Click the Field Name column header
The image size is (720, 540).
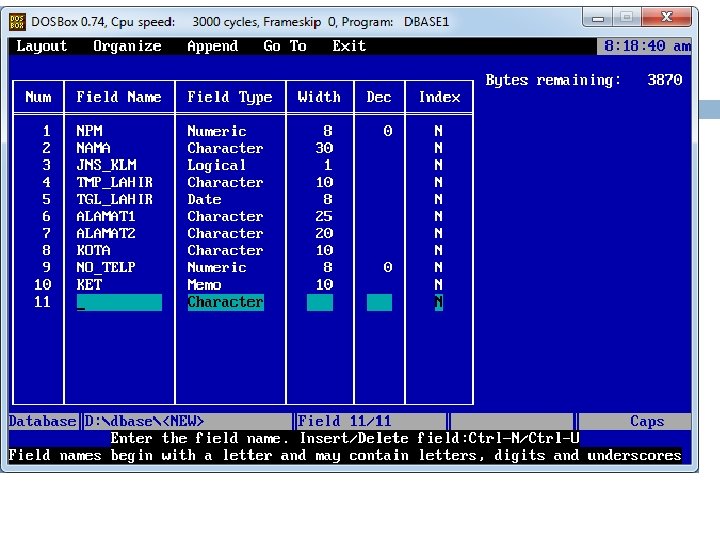click(x=119, y=97)
